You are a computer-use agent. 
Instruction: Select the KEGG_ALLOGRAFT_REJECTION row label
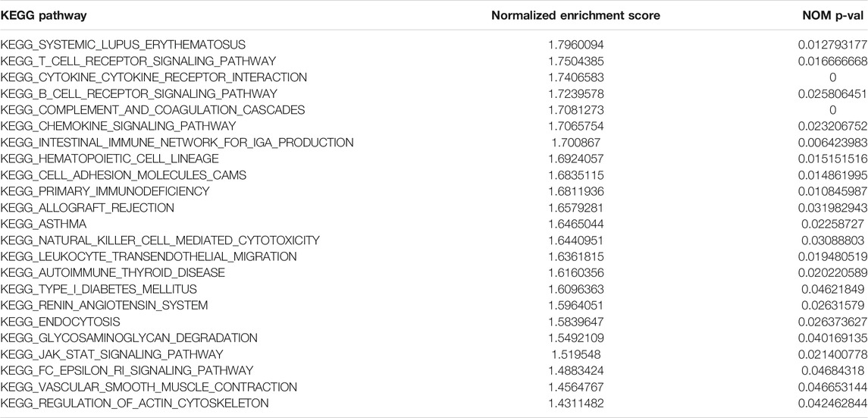point(87,208)
